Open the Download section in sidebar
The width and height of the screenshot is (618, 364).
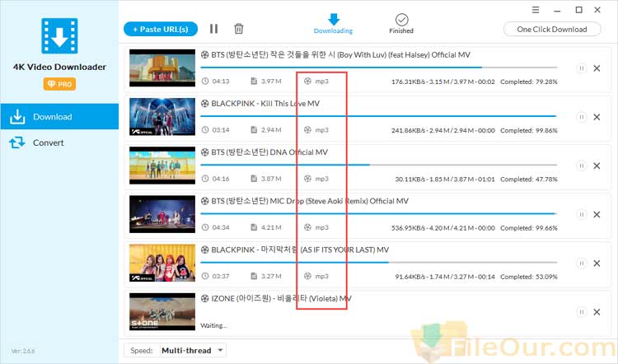[x=59, y=117]
